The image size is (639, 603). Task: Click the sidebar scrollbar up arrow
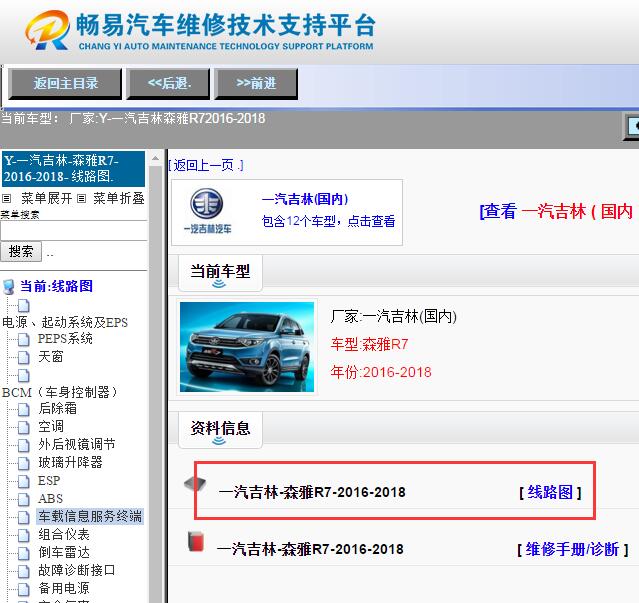[155, 158]
